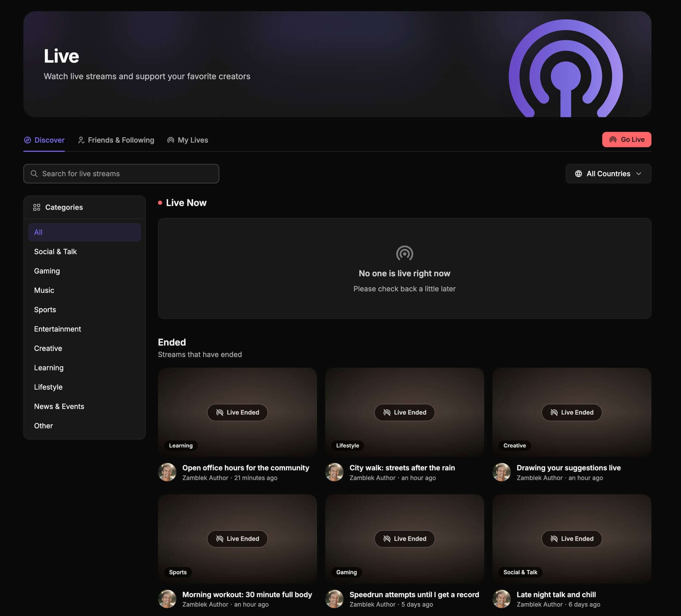Viewport: 681px width, 616px height.
Task: Open the Social & Talk stream thumbnail
Action: [x=572, y=539]
